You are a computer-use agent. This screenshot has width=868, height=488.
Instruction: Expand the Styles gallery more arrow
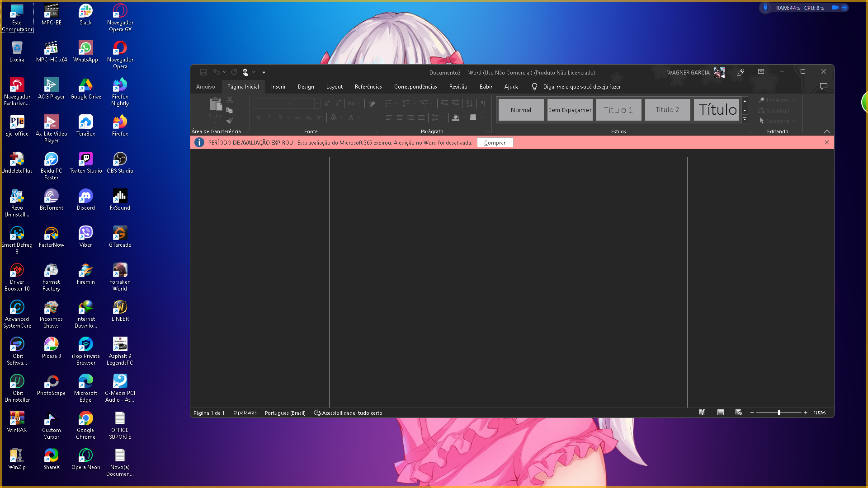pos(745,119)
